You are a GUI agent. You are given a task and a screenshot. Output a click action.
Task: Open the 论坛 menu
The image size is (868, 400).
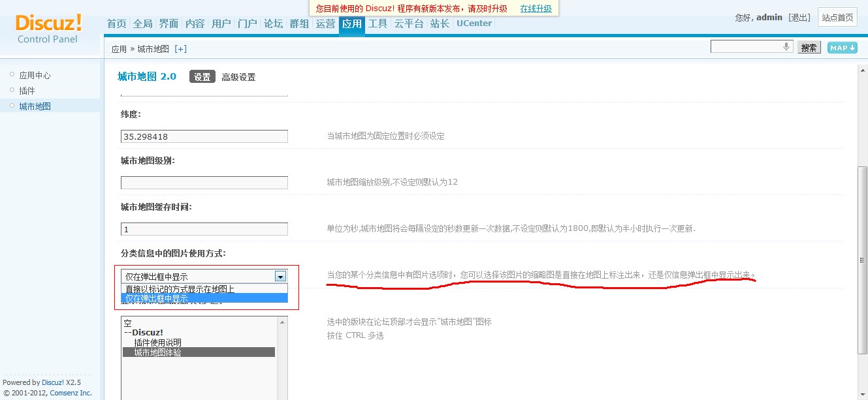(274, 23)
